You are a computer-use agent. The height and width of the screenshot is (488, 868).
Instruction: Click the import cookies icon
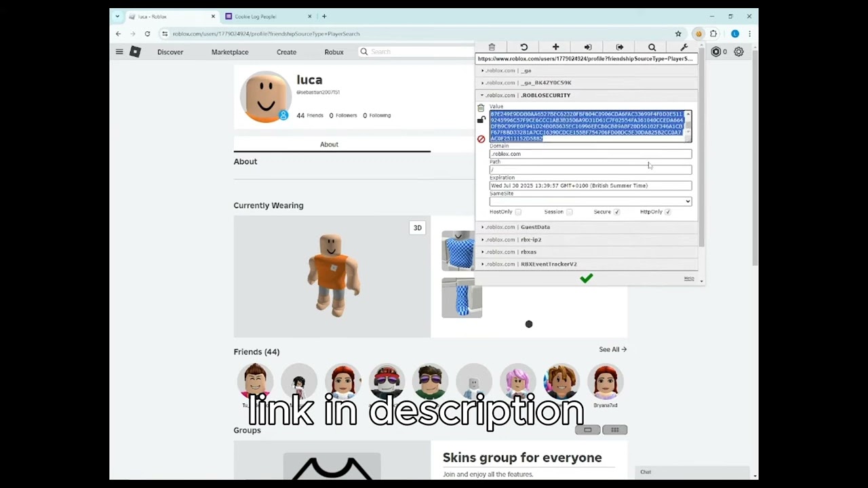pyautogui.click(x=587, y=47)
